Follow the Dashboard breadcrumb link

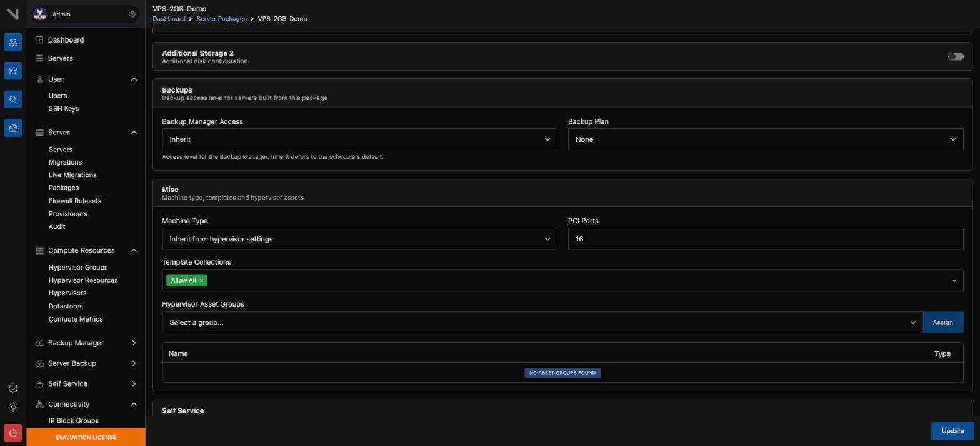(169, 19)
